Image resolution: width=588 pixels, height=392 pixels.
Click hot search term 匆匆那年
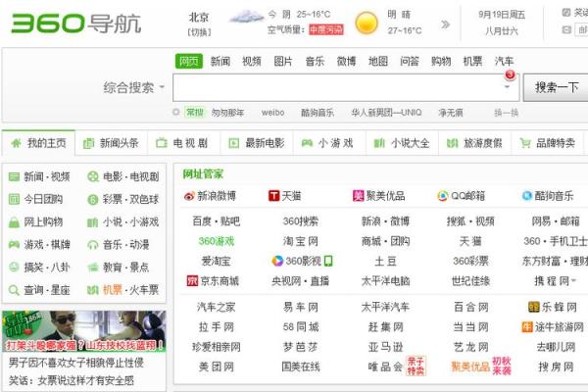[227, 113]
